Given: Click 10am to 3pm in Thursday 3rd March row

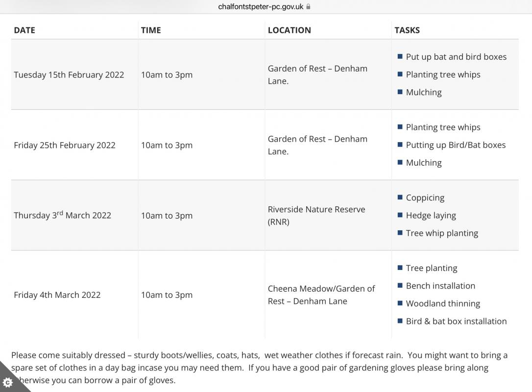Looking at the screenshot, I should (x=167, y=216).
